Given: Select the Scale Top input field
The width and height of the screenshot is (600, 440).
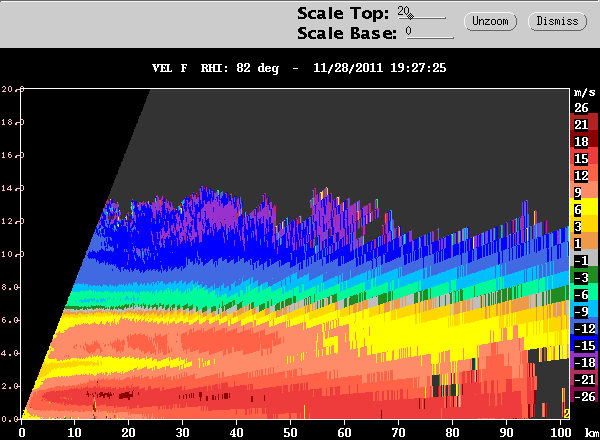Looking at the screenshot, I should tap(422, 13).
